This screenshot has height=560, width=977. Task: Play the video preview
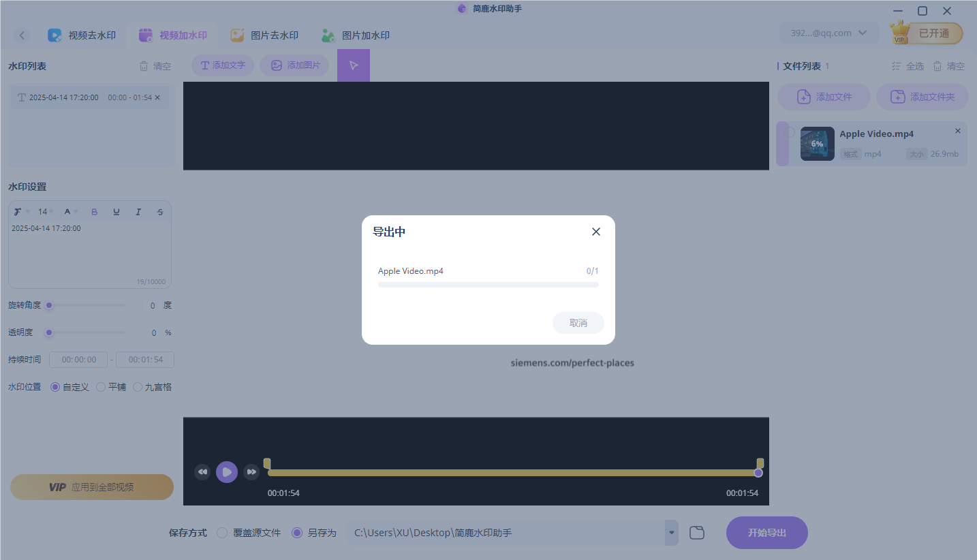tap(227, 471)
